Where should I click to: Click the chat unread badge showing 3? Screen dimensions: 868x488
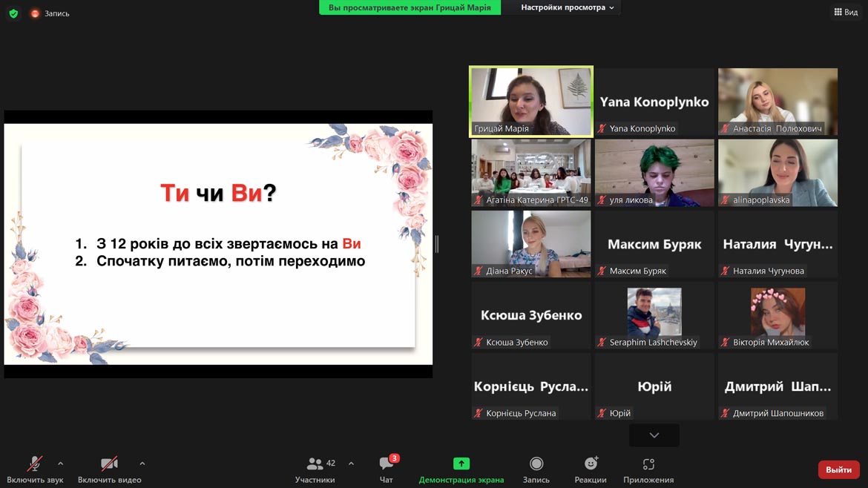coord(394,458)
